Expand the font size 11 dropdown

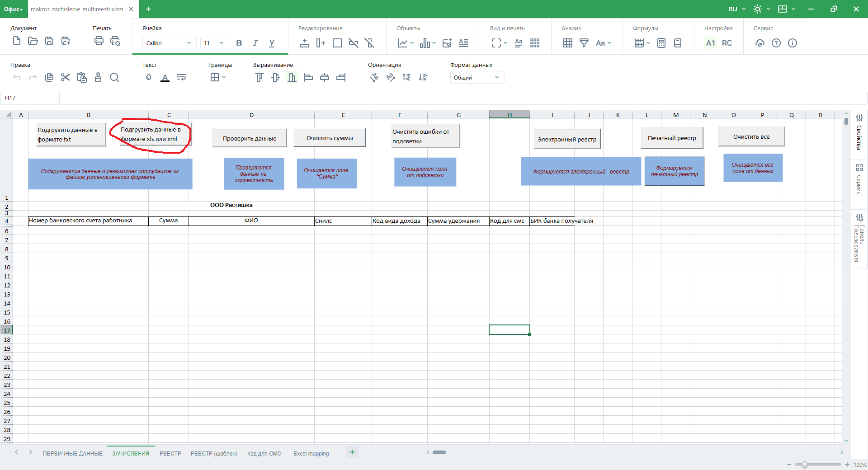pos(214,43)
